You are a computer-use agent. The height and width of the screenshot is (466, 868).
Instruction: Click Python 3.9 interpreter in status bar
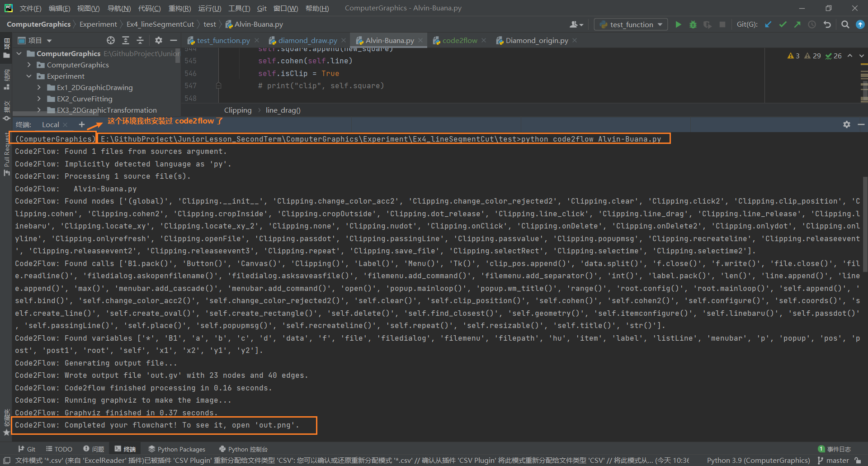[758, 460]
